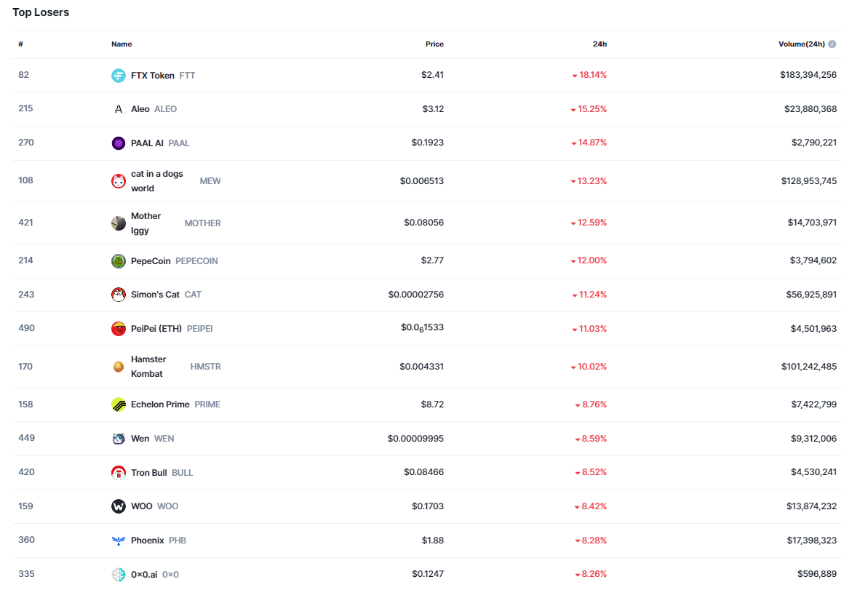Click the Phoenix PHB bird logo
This screenshot has width=868, height=590.
pyautogui.click(x=118, y=541)
